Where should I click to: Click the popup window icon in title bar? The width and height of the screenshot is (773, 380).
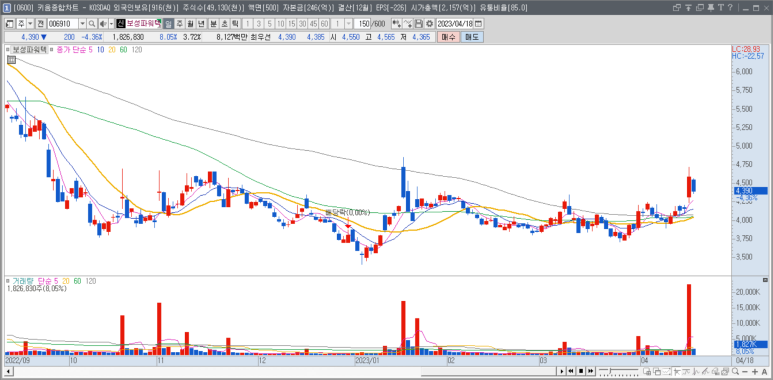[x=677, y=7]
